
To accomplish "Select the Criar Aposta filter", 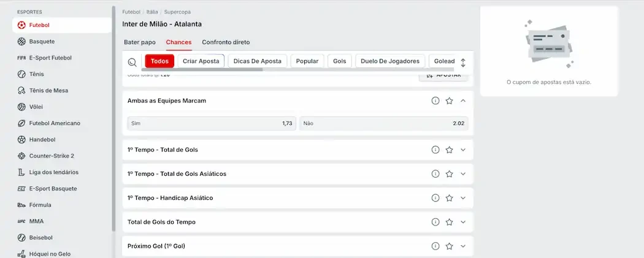I will click(x=201, y=61).
